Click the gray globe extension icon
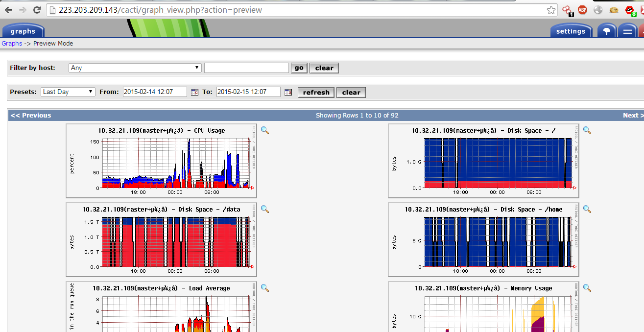The image size is (644, 332). [598, 10]
